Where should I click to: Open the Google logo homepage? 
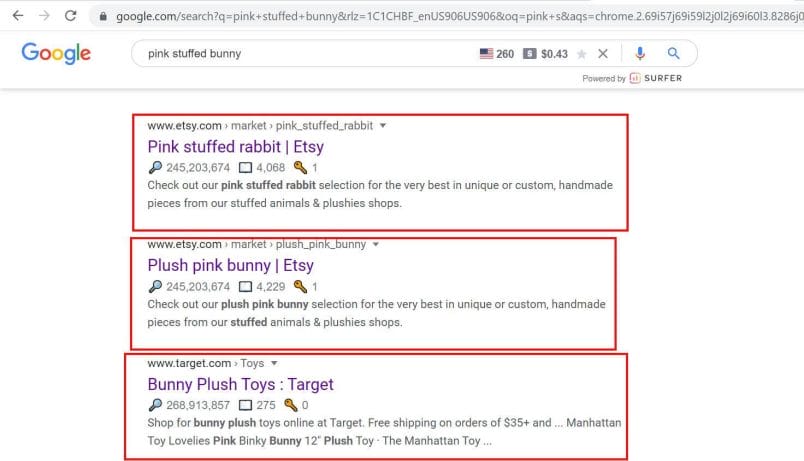[x=56, y=53]
